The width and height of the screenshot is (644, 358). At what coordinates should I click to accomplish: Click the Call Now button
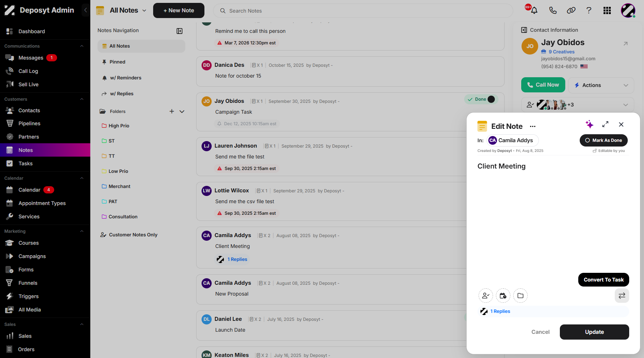coord(543,85)
